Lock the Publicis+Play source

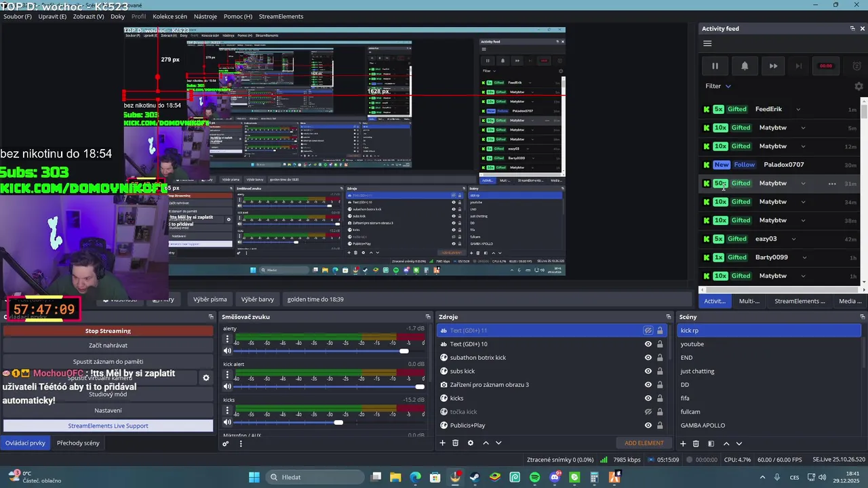click(x=660, y=426)
